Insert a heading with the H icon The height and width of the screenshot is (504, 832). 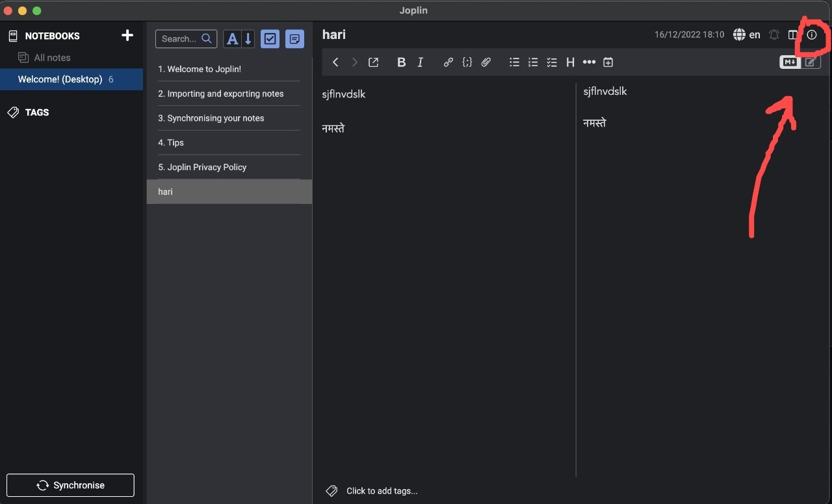(x=570, y=62)
